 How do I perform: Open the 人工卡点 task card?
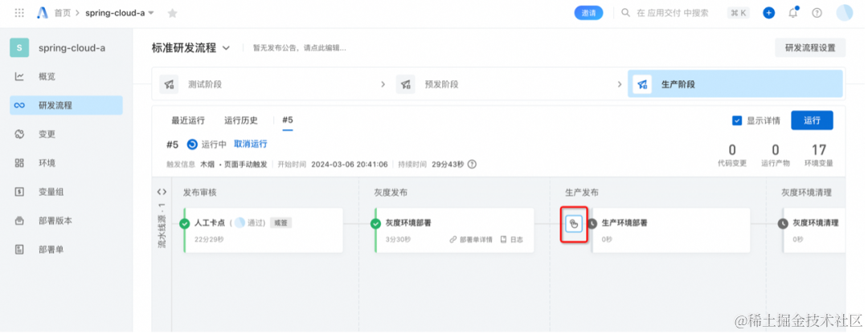pyautogui.click(x=264, y=230)
